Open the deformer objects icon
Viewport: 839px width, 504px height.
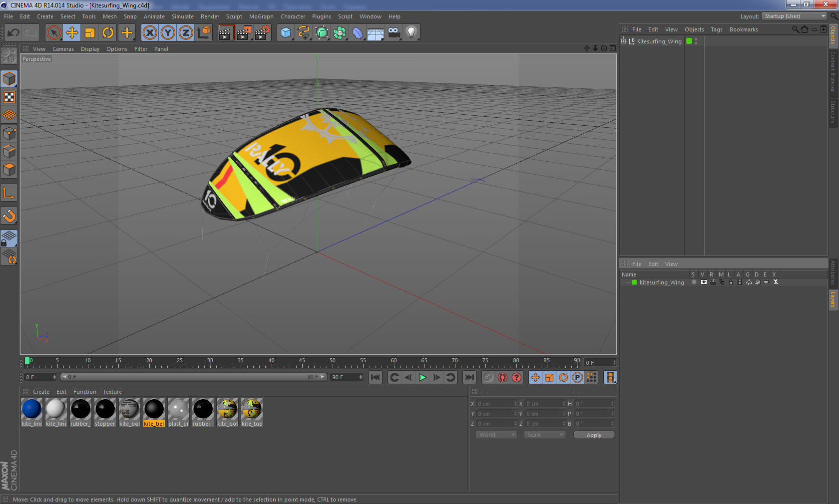[358, 33]
